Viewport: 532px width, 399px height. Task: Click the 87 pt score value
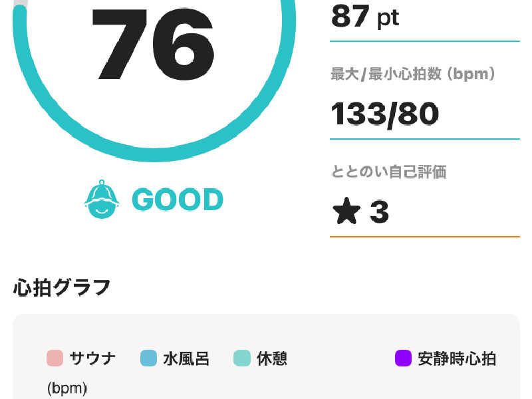pyautogui.click(x=365, y=16)
